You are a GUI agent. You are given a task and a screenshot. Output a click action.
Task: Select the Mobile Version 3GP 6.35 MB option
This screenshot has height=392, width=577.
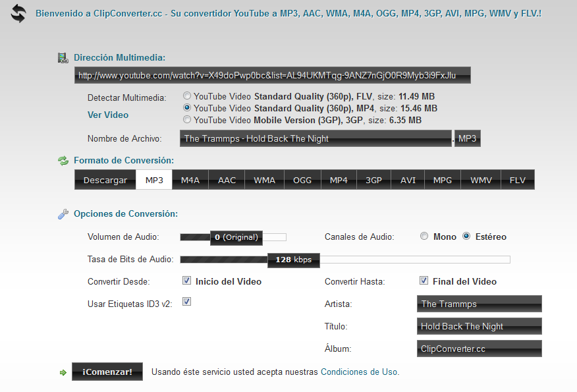(x=187, y=120)
